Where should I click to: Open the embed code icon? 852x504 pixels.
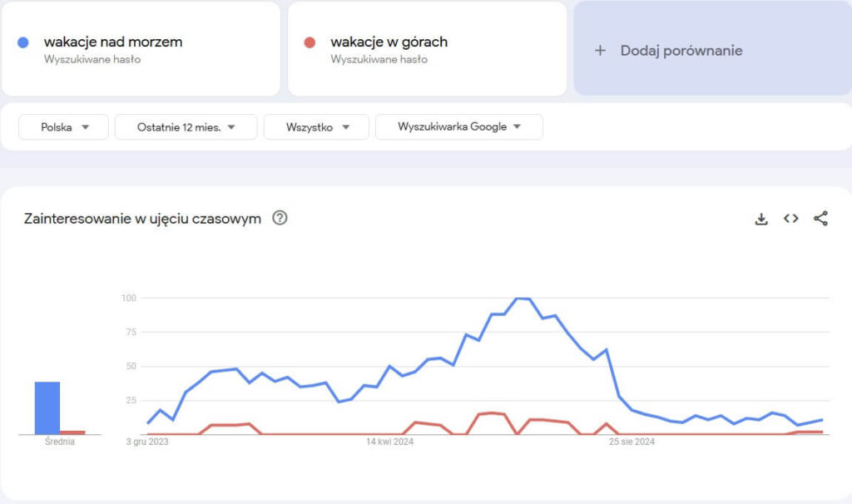pos(790,219)
